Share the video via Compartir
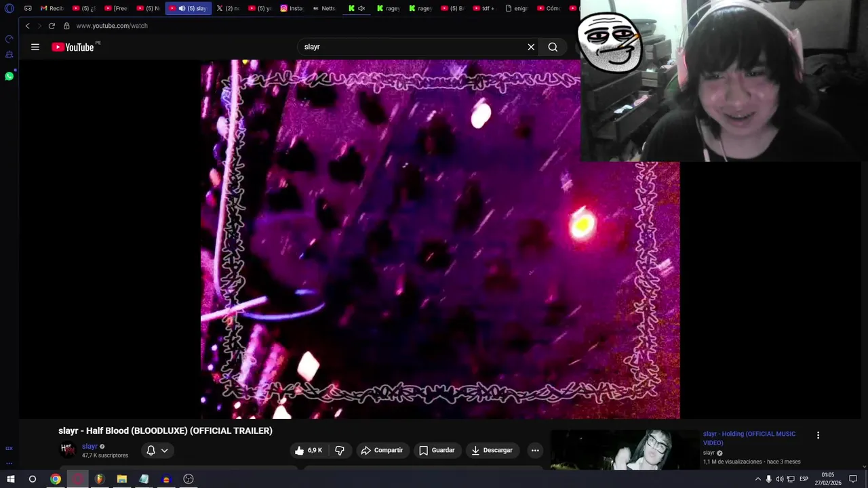Screen dimensions: 868x488 tap(382, 450)
